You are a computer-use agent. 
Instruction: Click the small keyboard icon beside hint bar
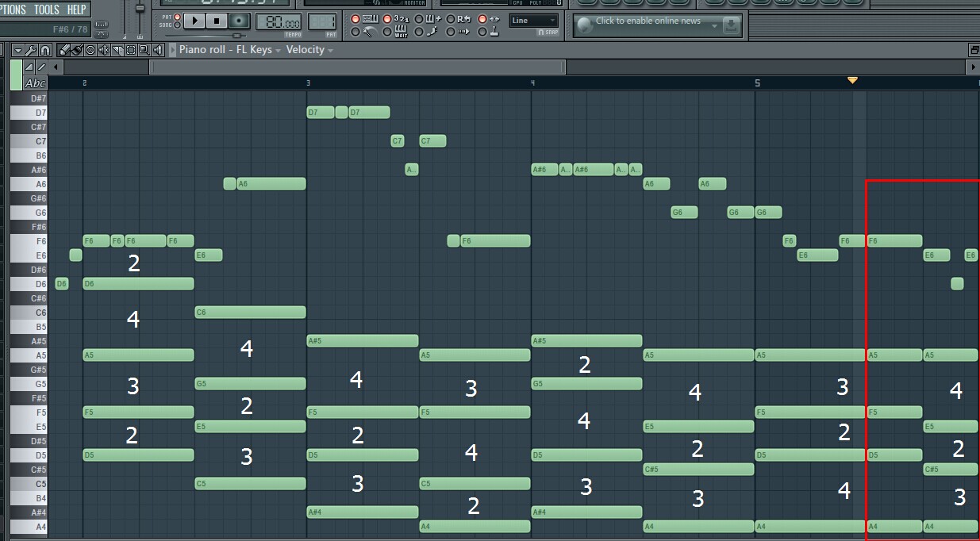tap(101, 24)
